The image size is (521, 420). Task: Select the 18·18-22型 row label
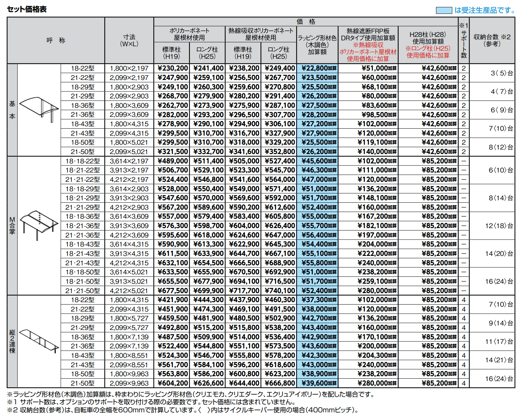pyautogui.click(x=82, y=161)
